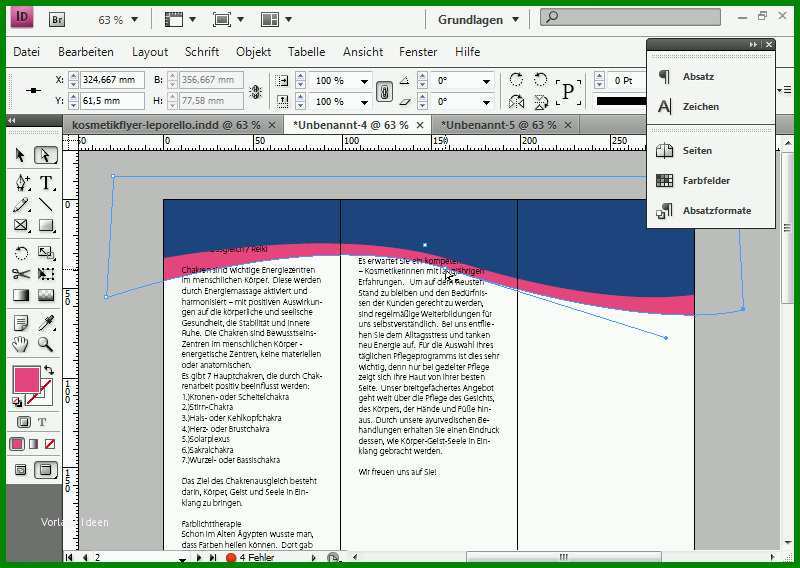Open the Bearbeiten menu
This screenshot has height=568, width=800.
[86, 52]
